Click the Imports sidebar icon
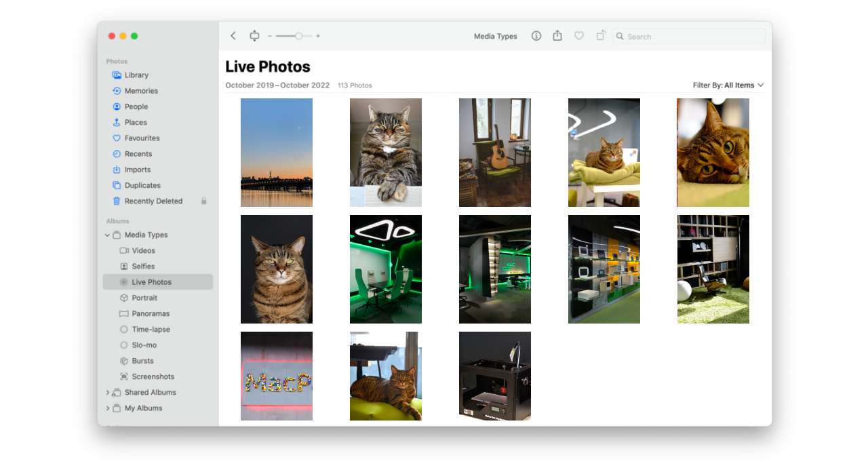868x468 pixels. 117,170
